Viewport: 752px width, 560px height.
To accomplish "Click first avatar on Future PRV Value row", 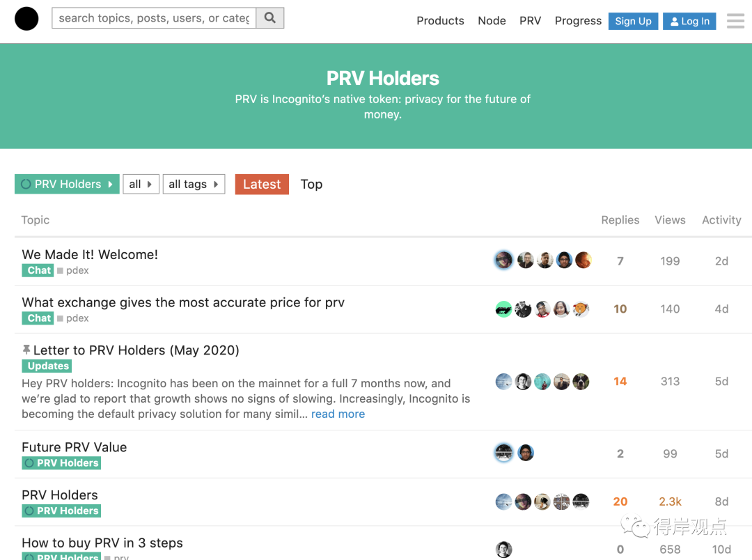I will pos(503,453).
